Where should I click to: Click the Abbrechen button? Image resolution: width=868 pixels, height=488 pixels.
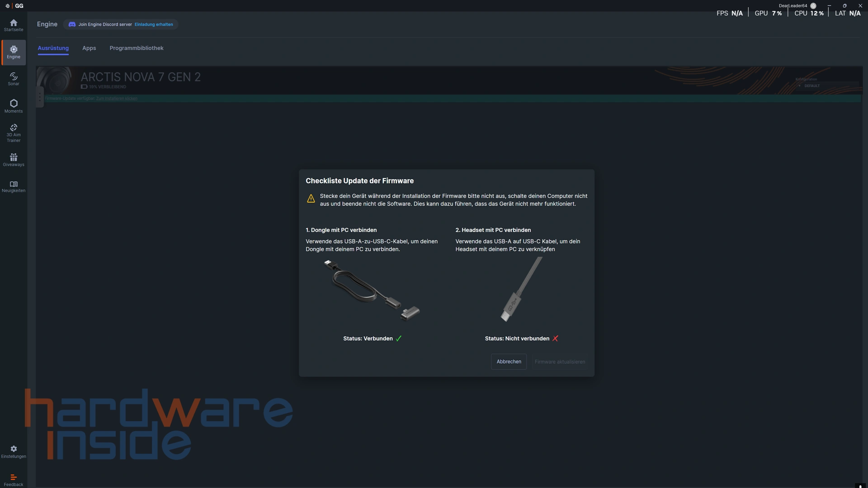(x=509, y=361)
